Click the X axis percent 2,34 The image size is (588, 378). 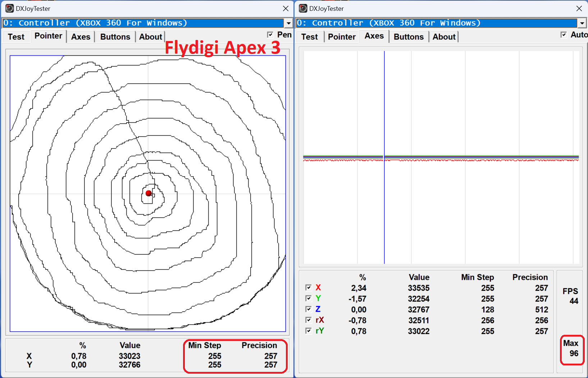(359, 288)
